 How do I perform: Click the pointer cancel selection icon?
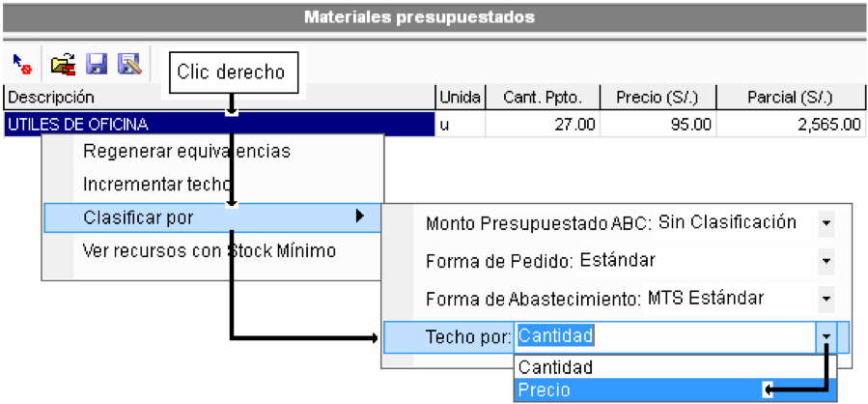pyautogui.click(x=22, y=65)
